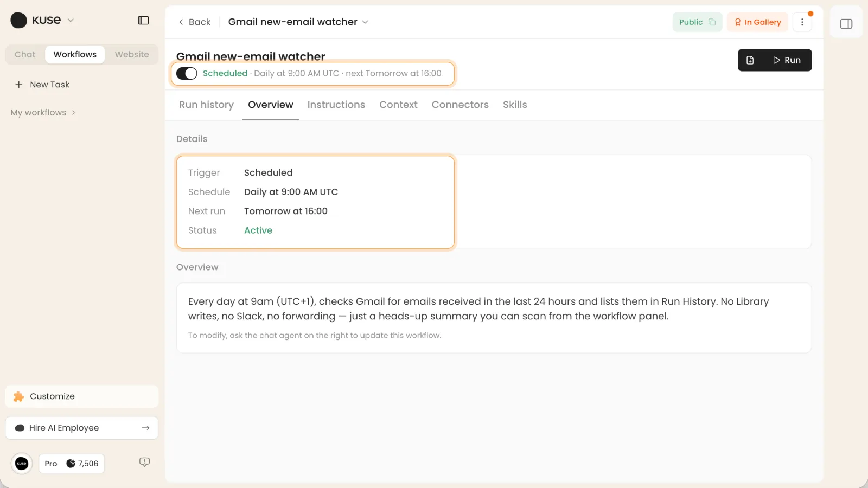Open the user profile avatar
The height and width of the screenshot is (488, 868).
tap(22, 464)
